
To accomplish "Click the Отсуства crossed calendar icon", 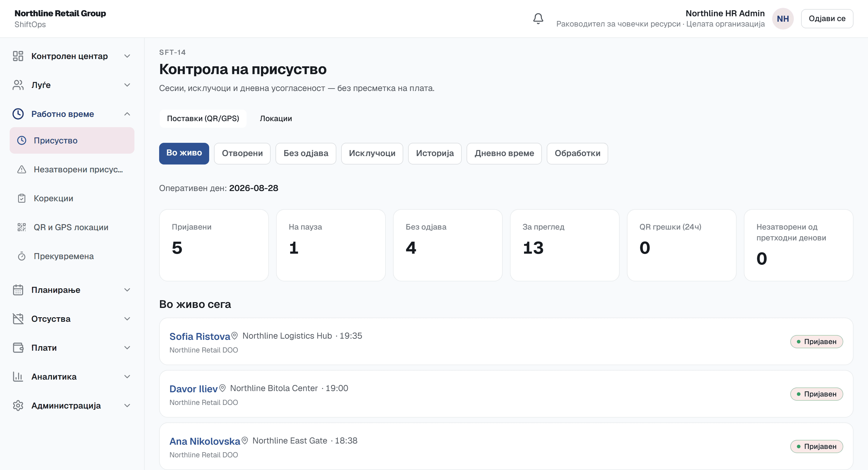I will tap(18, 319).
